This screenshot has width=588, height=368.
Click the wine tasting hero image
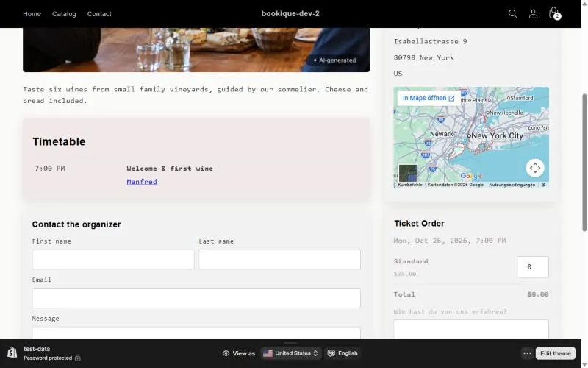[x=196, y=49]
